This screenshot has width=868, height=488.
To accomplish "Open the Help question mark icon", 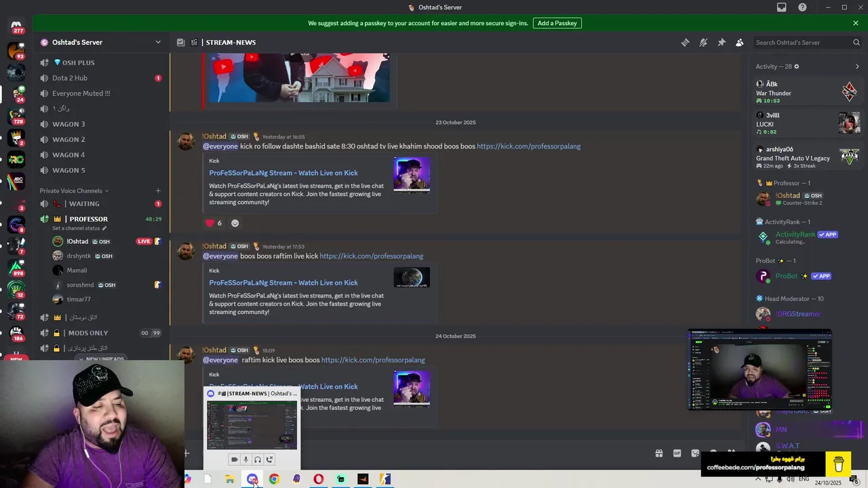I will click(x=802, y=7).
